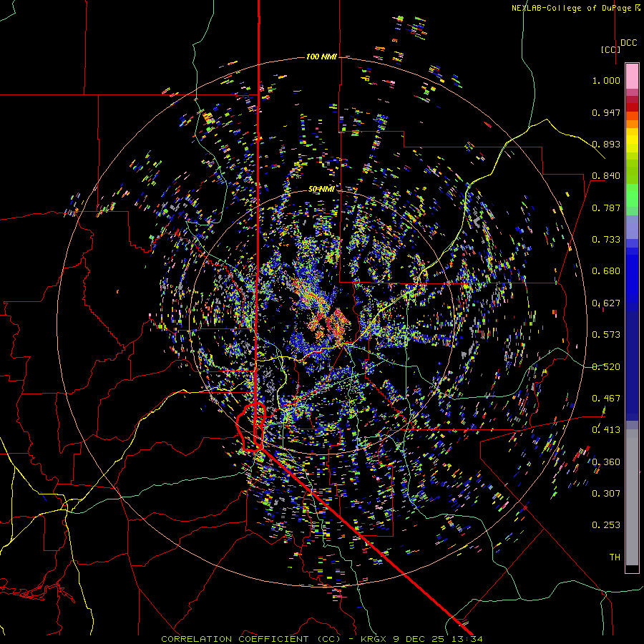Click the 0.307 legend value

click(x=606, y=494)
